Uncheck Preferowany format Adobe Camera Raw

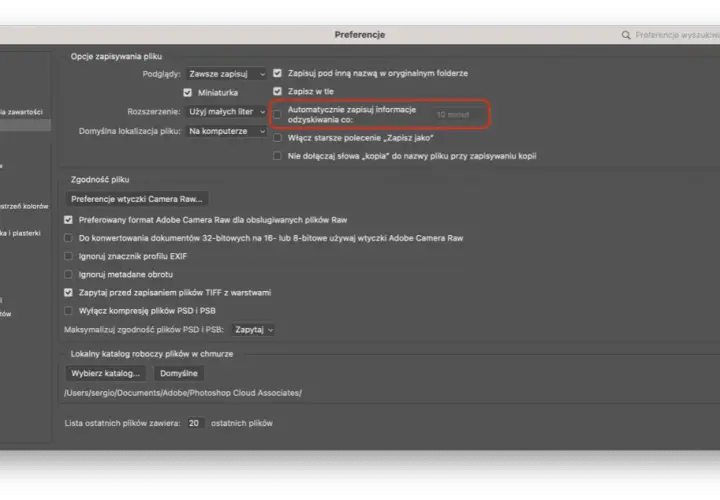coord(68,220)
